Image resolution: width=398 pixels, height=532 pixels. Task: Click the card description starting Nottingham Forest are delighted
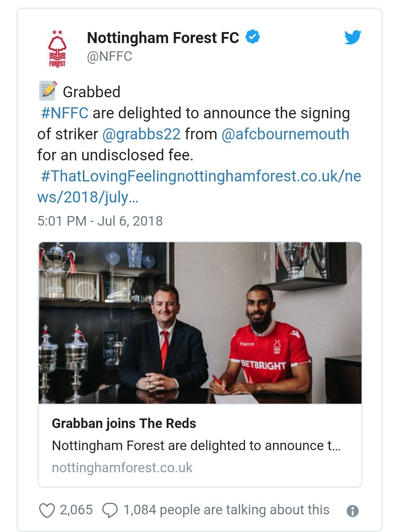pos(196,445)
